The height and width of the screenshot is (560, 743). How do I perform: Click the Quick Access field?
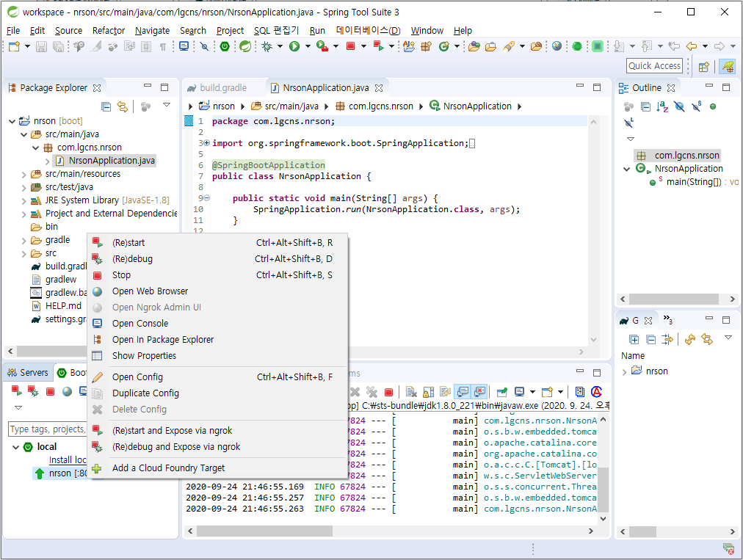(654, 66)
